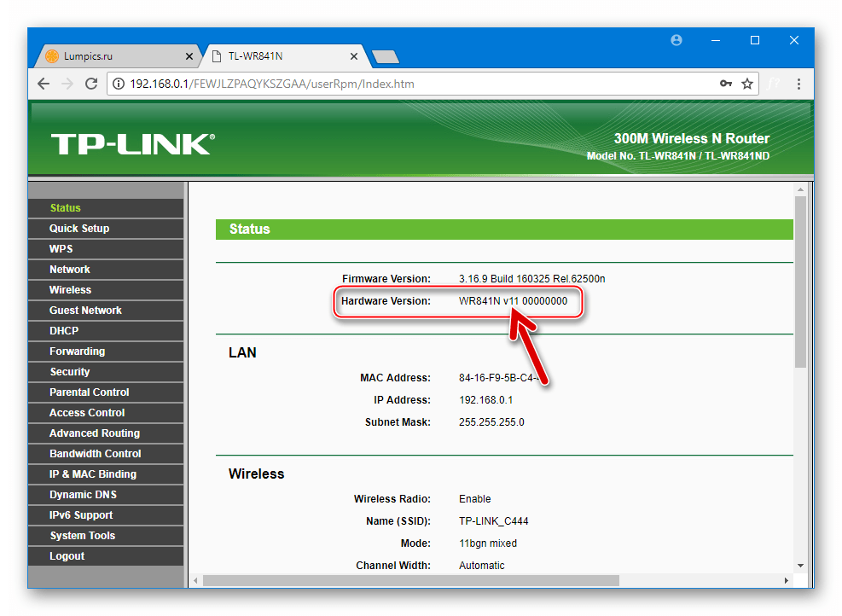Bookmark this page with the star icon
This screenshot has width=842, height=616.
point(747,84)
